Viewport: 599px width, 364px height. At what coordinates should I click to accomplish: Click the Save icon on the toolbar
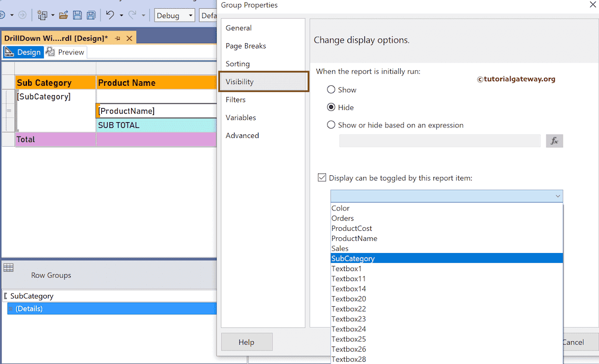point(77,15)
